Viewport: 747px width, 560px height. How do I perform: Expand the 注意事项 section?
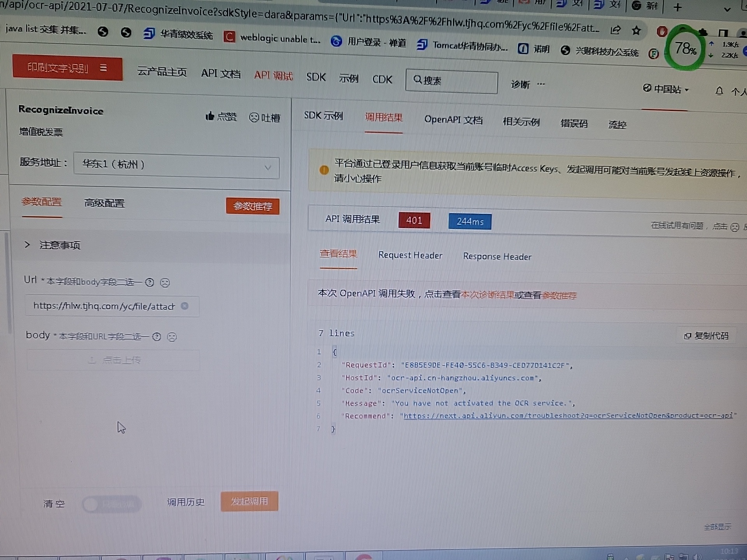(x=53, y=245)
